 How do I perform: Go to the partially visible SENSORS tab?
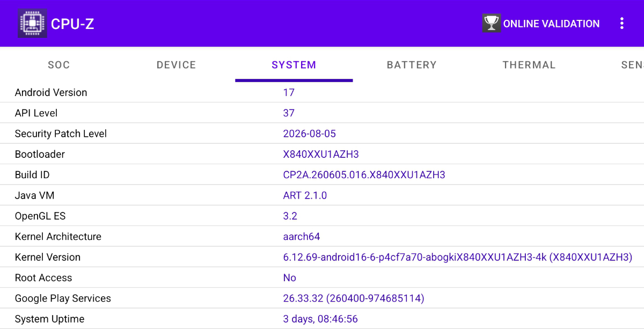pyautogui.click(x=632, y=65)
